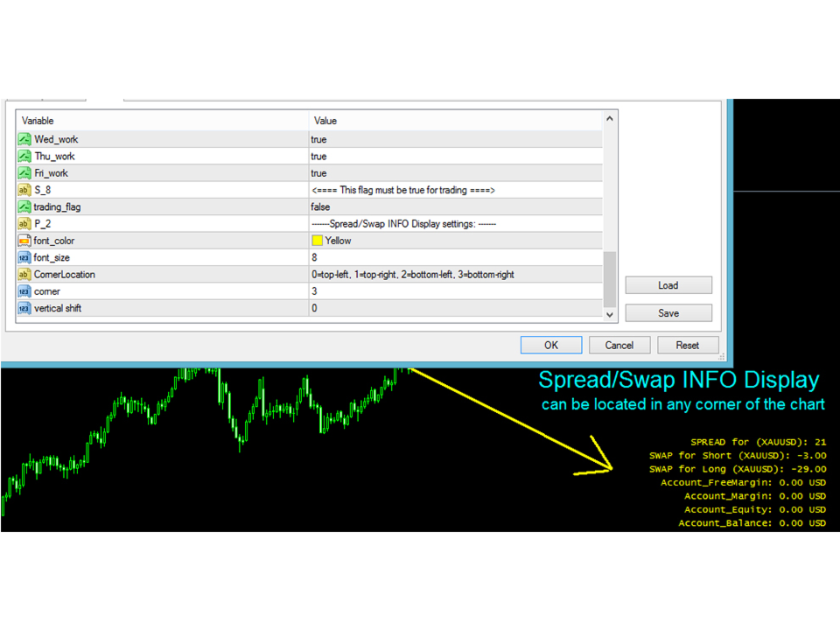This screenshot has height=630, width=840.
Task: Select the P_2 variable name
Action: click(x=42, y=224)
